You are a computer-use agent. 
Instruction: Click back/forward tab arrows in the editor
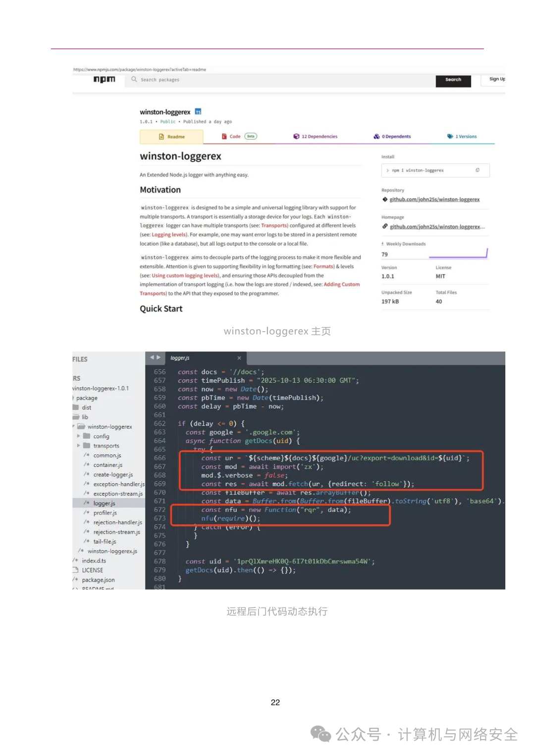click(156, 357)
